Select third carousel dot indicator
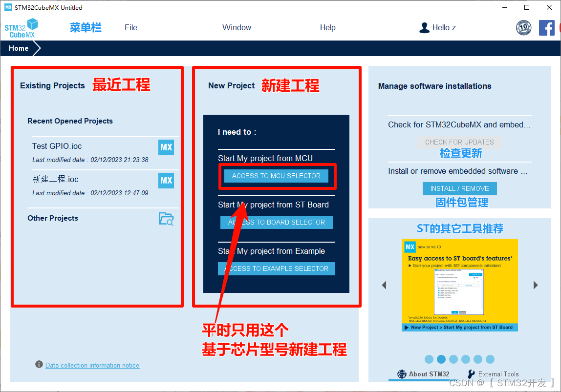The width and height of the screenshot is (561, 392). (453, 359)
